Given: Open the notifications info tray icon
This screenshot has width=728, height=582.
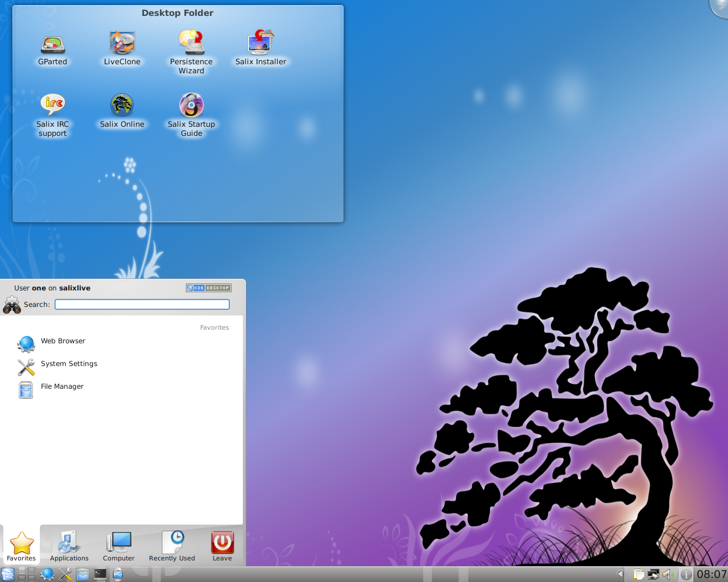Looking at the screenshot, I should click(686, 575).
